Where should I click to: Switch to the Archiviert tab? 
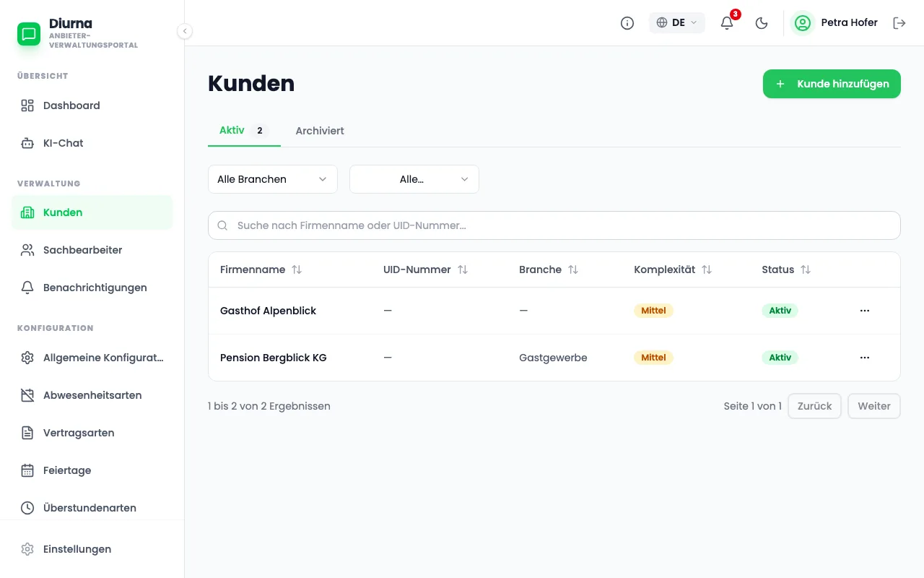tap(320, 131)
